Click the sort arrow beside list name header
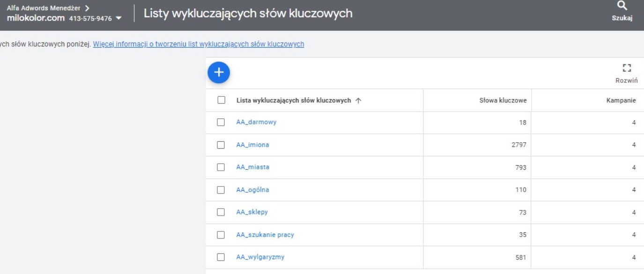This screenshot has width=644, height=274. [x=359, y=101]
